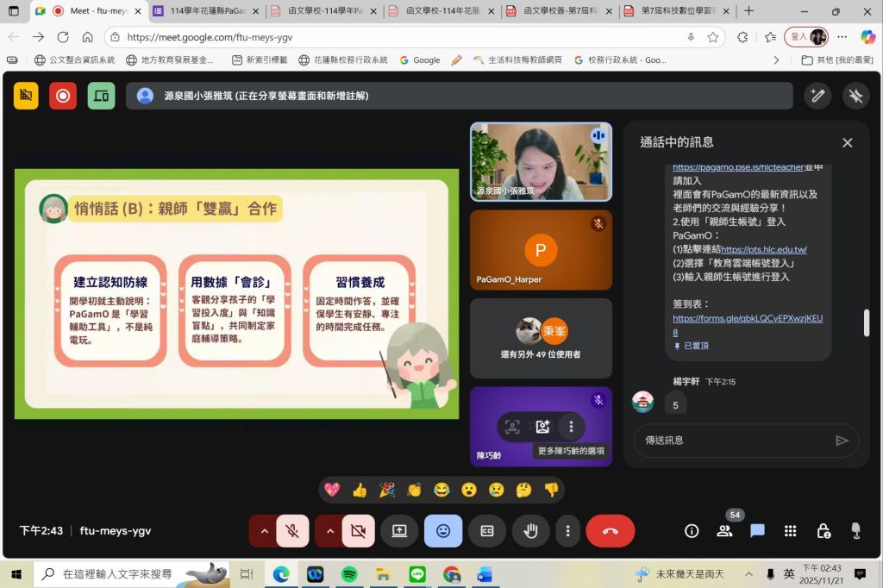Turn on closed captions
Screen dimensions: 883x588
[486, 531]
